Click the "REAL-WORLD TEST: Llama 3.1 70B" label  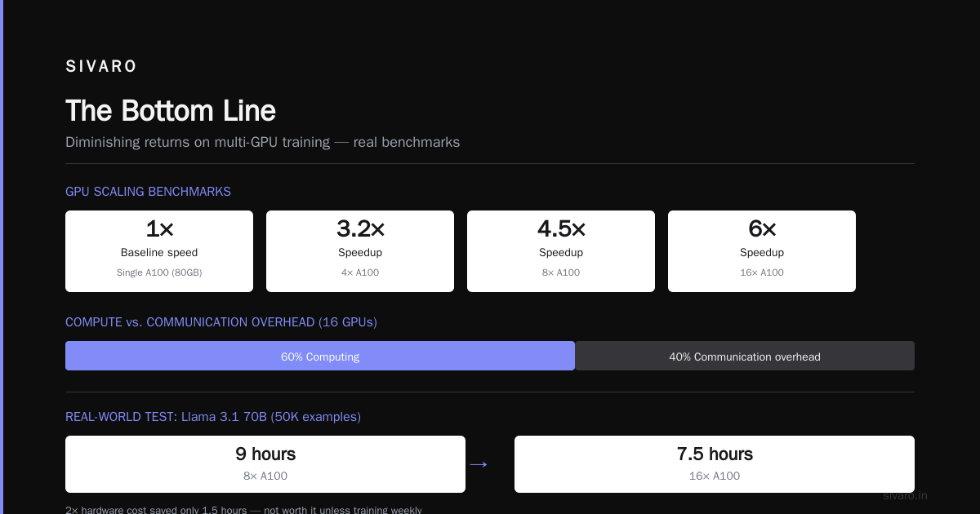tap(213, 417)
